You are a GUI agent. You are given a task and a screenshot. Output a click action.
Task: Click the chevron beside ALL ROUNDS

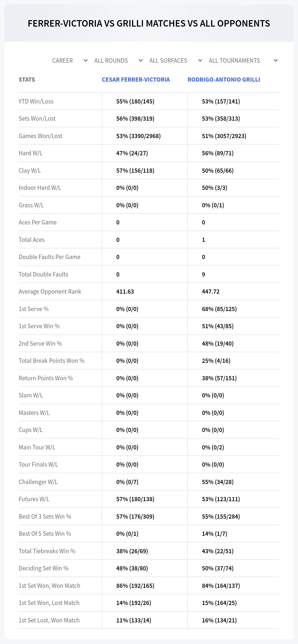[x=141, y=61]
